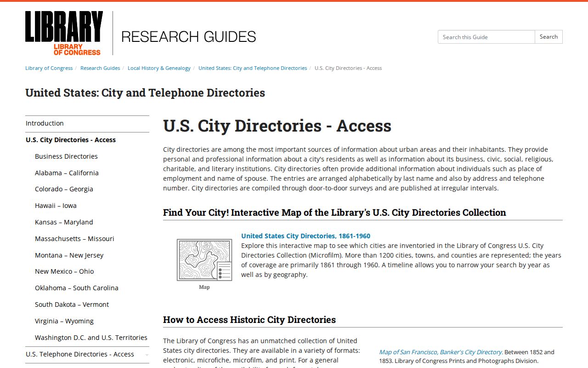Open Hawaii – Iowa sidebar page

tap(56, 206)
